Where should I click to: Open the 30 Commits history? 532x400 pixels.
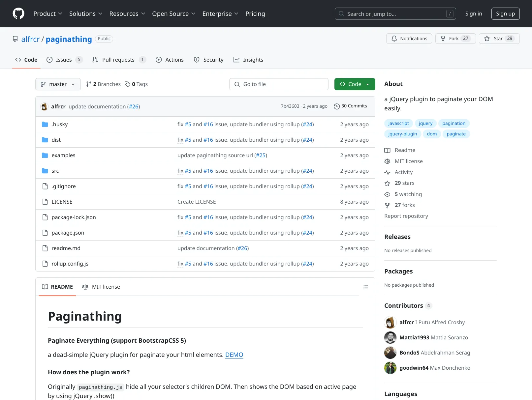pyautogui.click(x=350, y=106)
